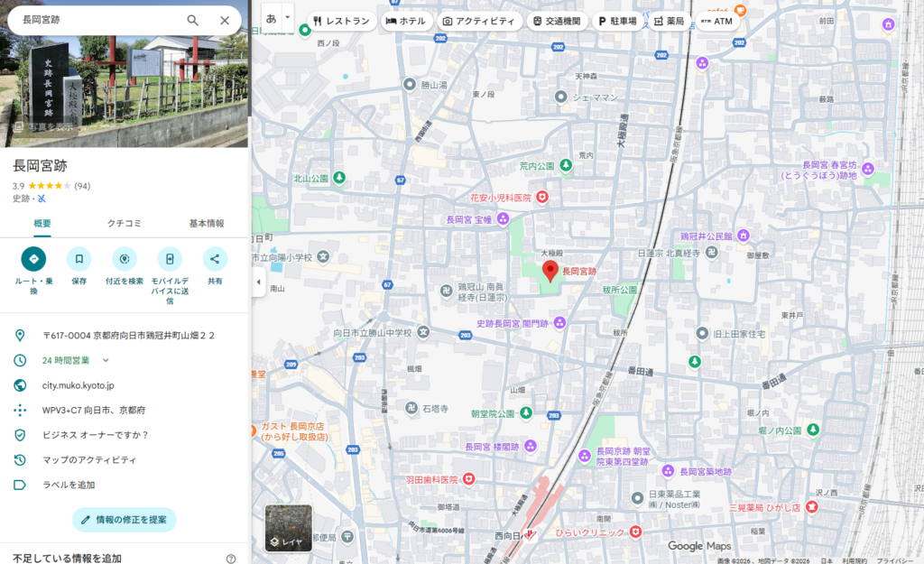Collapse the side panel arrow
The image size is (924, 564).
click(x=258, y=282)
